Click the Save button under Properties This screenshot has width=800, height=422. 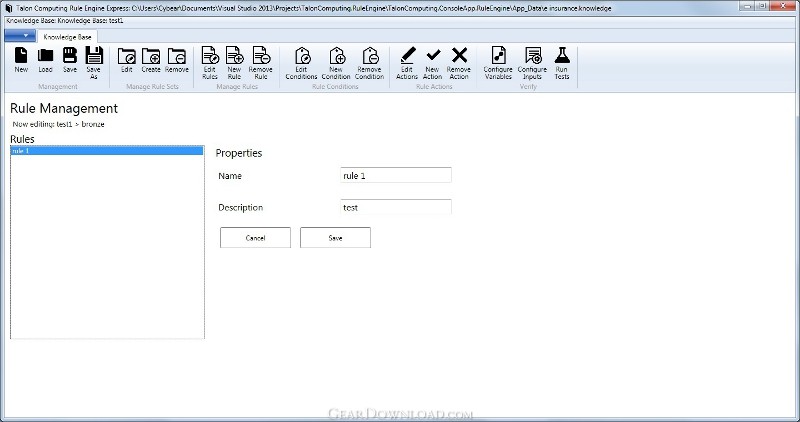[335, 238]
